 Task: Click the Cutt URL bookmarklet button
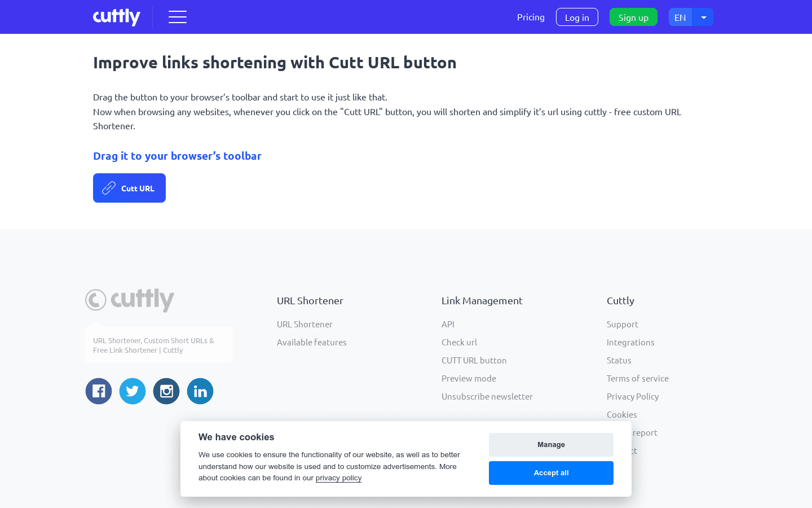(129, 188)
